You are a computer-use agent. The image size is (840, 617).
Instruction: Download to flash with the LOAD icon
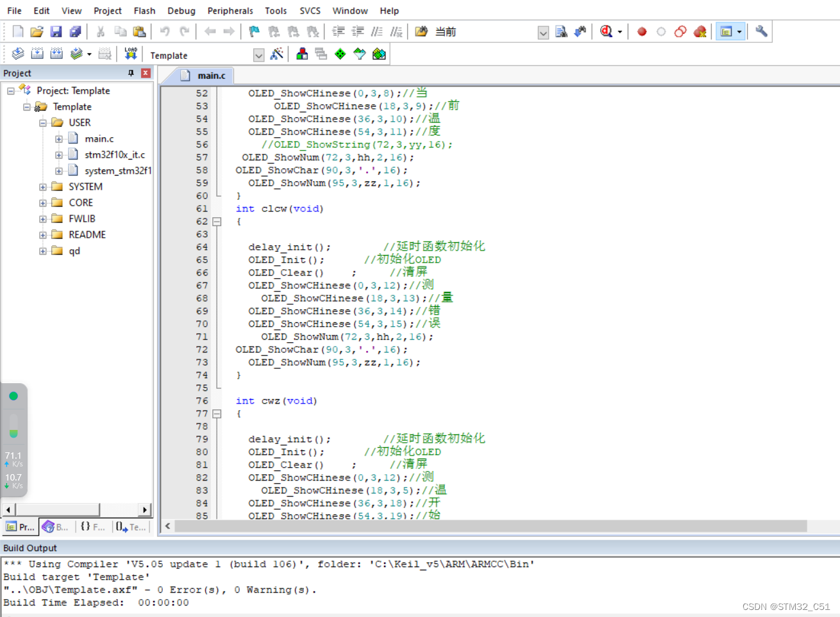tap(131, 54)
